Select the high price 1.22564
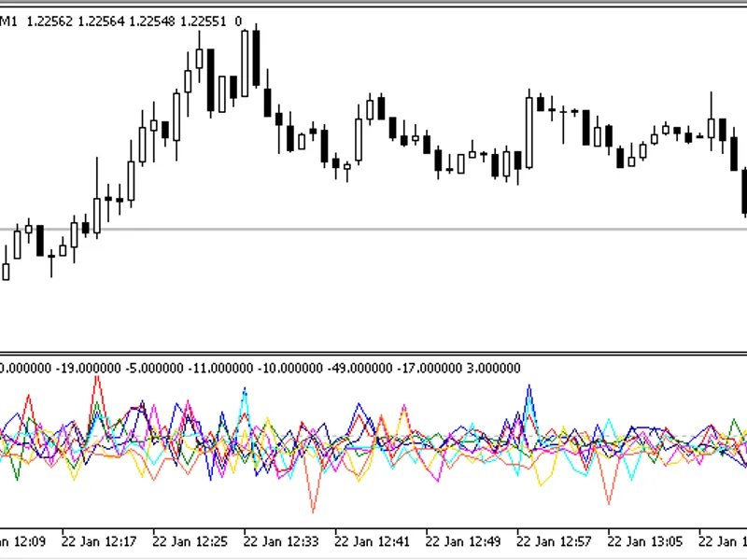747x560 pixels. pyautogui.click(x=101, y=21)
